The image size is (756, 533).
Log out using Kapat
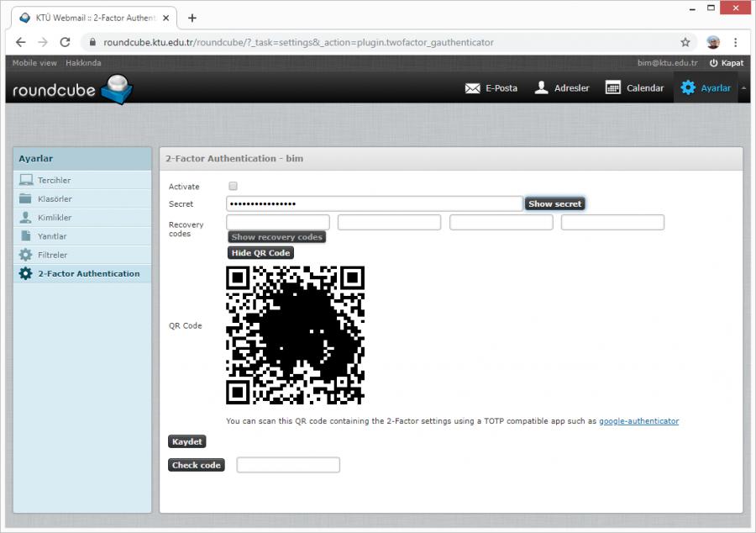727,63
